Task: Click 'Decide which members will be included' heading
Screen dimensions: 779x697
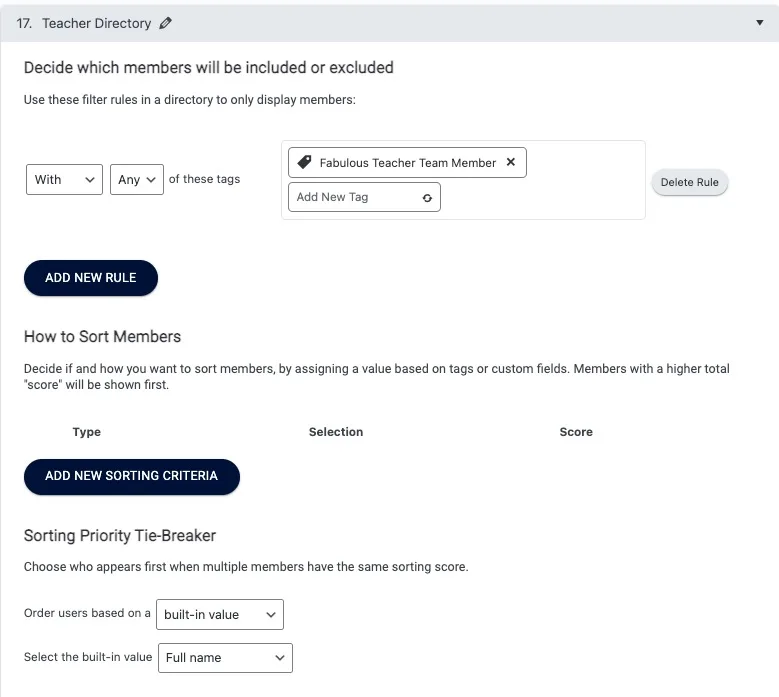Action: [209, 68]
